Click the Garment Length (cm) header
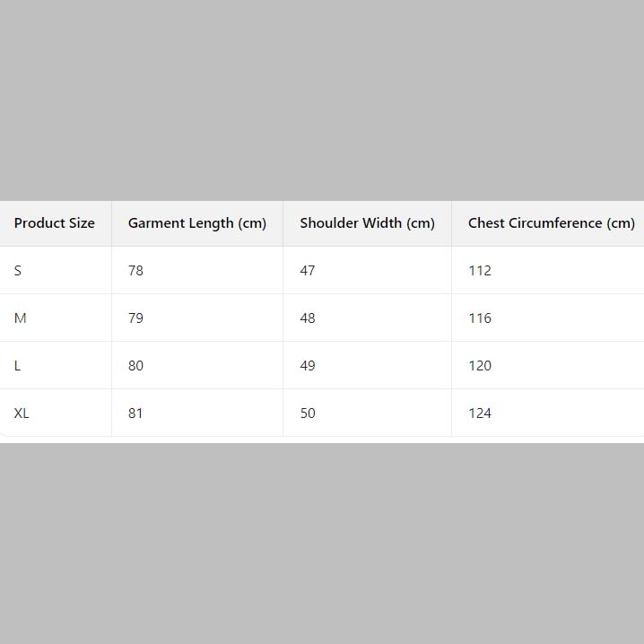This screenshot has width=644, height=644. [x=197, y=223]
